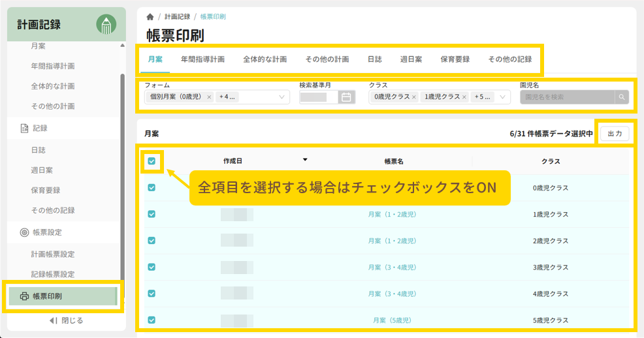Uncheck the 1歳児クラス row checkbox
This screenshot has width=644, height=338.
[152, 214]
